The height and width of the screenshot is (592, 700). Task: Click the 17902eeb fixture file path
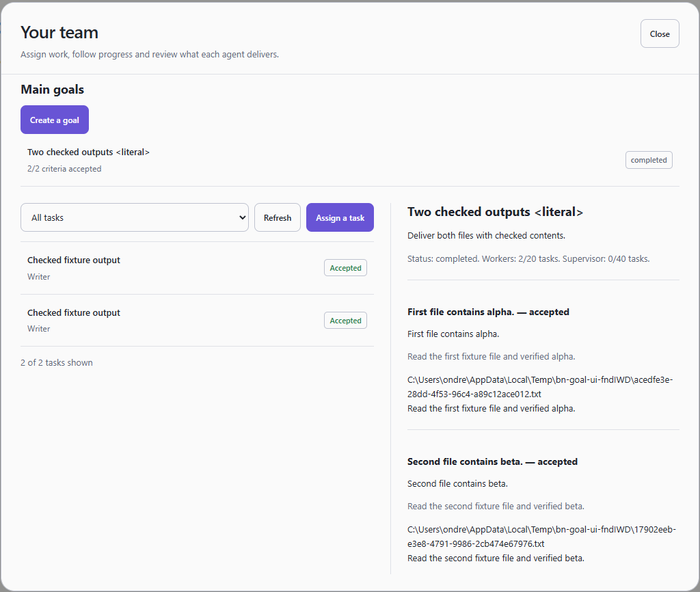pyautogui.click(x=541, y=537)
